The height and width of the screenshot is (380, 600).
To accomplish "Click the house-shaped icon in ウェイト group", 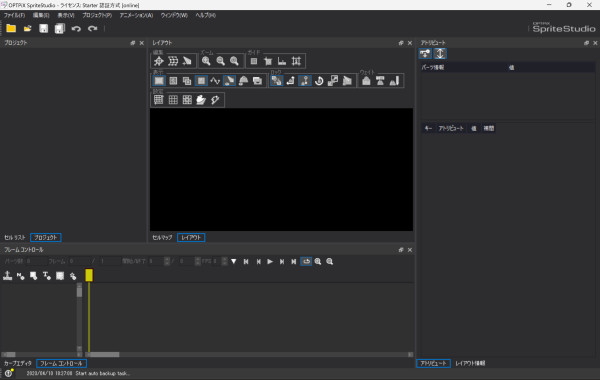I will pos(366,81).
